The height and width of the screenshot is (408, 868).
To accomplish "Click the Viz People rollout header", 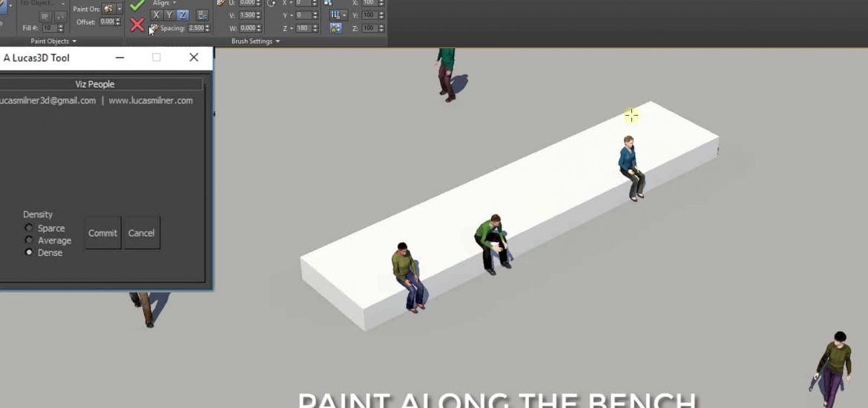I will point(95,85).
